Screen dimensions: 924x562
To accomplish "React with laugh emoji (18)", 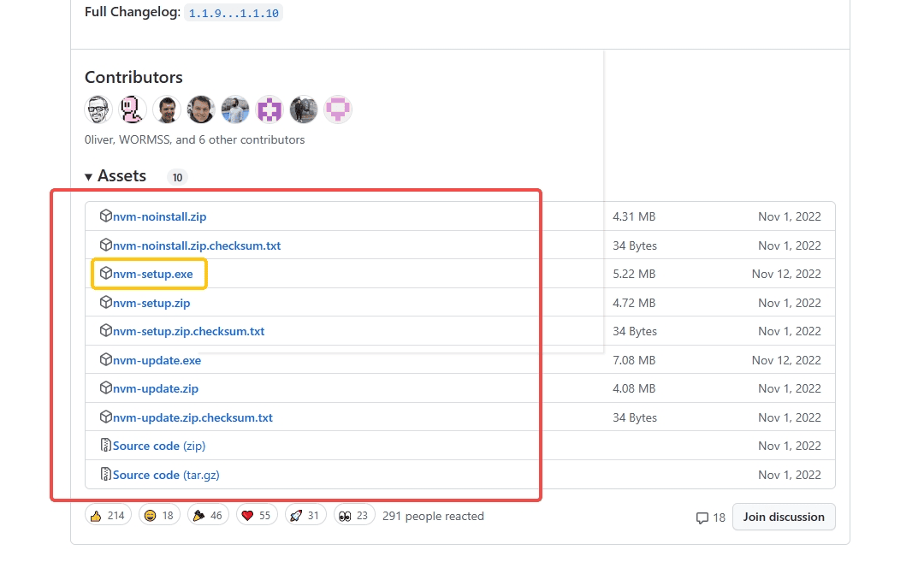I will (159, 516).
